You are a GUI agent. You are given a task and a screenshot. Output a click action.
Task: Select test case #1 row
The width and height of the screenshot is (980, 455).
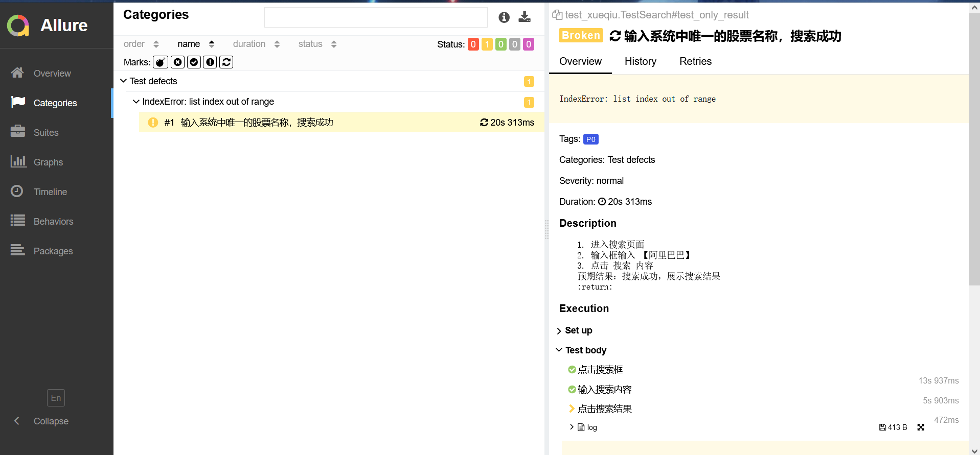click(x=341, y=122)
